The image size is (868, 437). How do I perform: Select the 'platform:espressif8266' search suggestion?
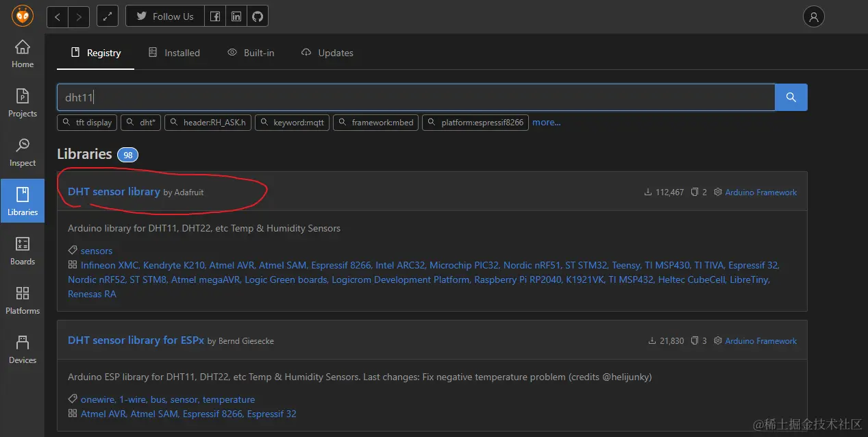pos(475,123)
